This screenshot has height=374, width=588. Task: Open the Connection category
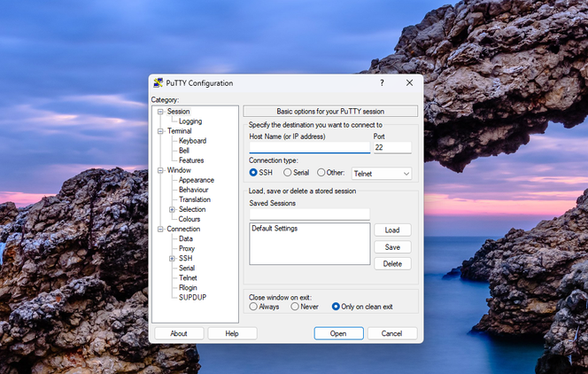pyautogui.click(x=183, y=229)
